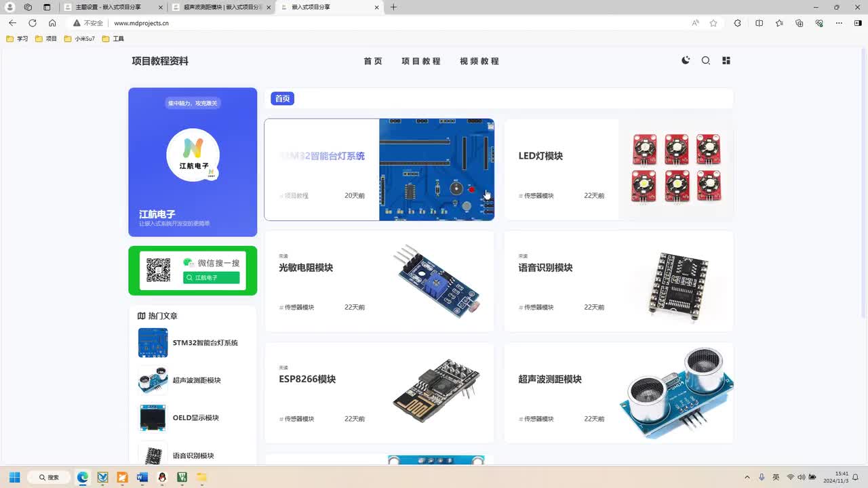Click the ultrasonic sensor image in 超声波测距模块 card
This screenshot has height=488, width=868.
tap(676, 393)
